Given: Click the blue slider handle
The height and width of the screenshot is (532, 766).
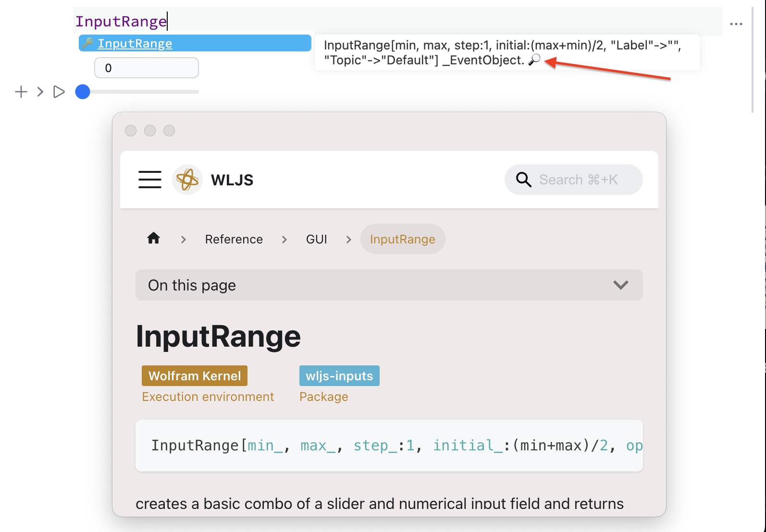Looking at the screenshot, I should [83, 92].
